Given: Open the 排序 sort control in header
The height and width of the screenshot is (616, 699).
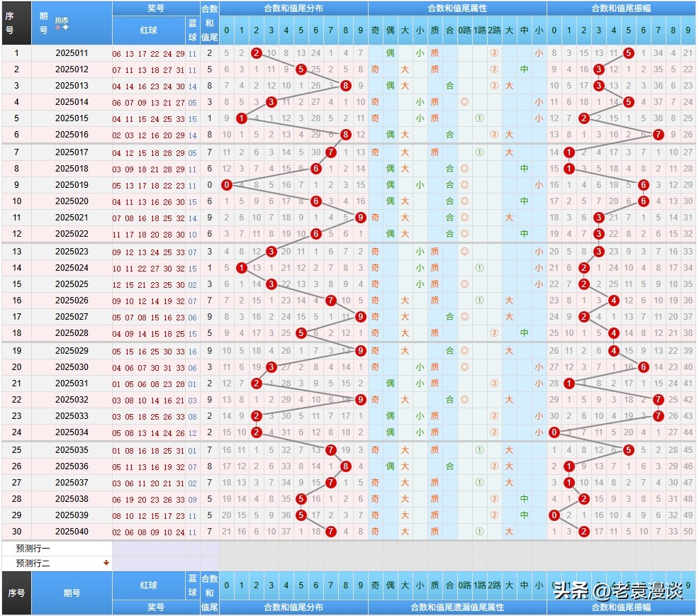Looking at the screenshot, I should (x=62, y=21).
